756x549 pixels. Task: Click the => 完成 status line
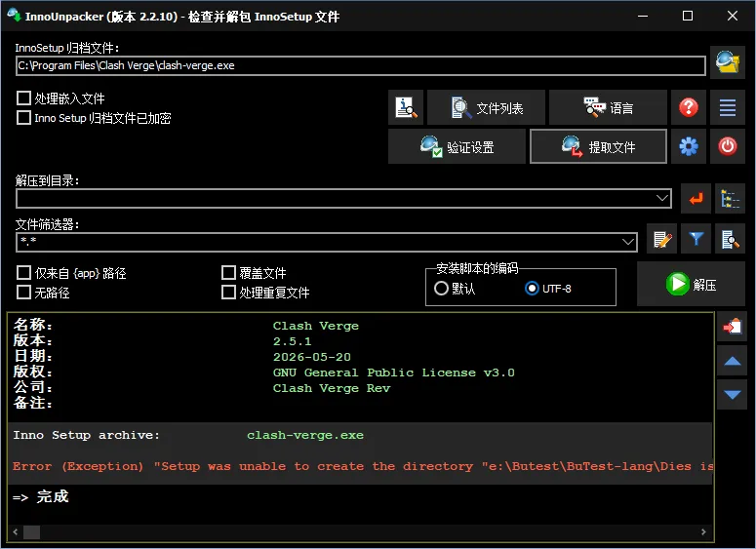[x=41, y=496]
